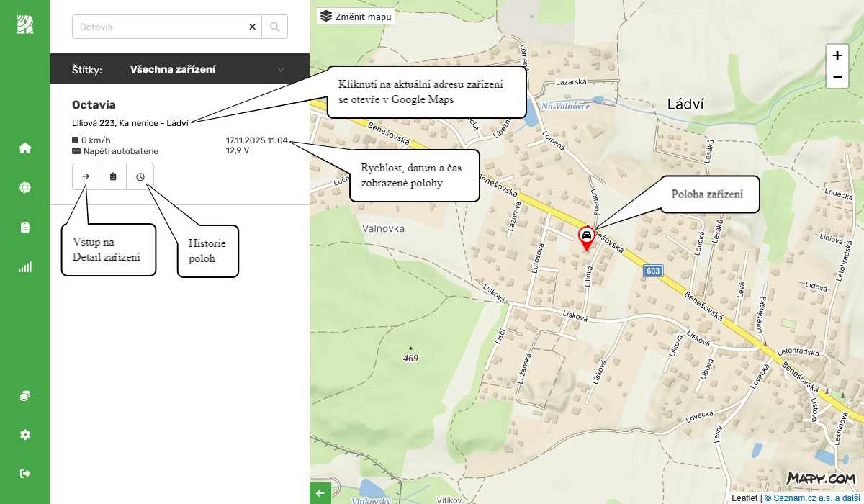Open the vehicle detail via arrow icon
Screen dimensions: 864x504
point(85,176)
